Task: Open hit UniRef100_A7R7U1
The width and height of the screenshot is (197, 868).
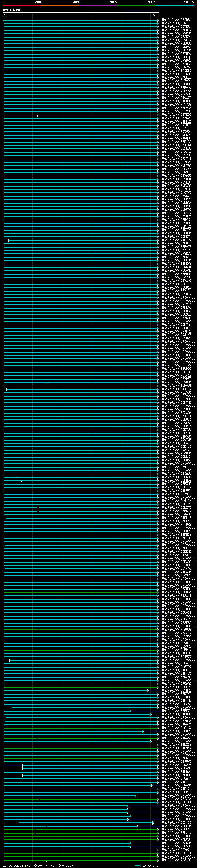Action: (x=177, y=50)
